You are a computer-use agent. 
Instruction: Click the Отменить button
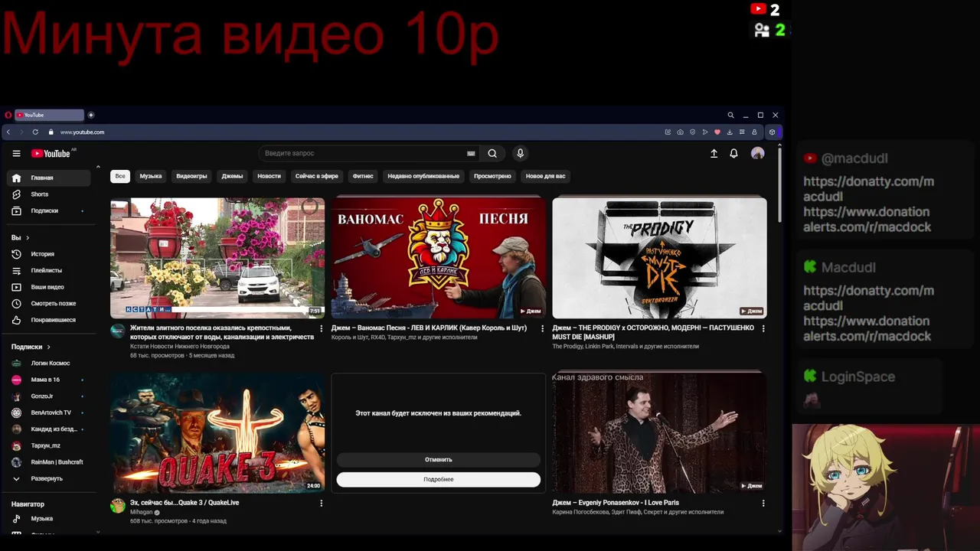pos(439,460)
